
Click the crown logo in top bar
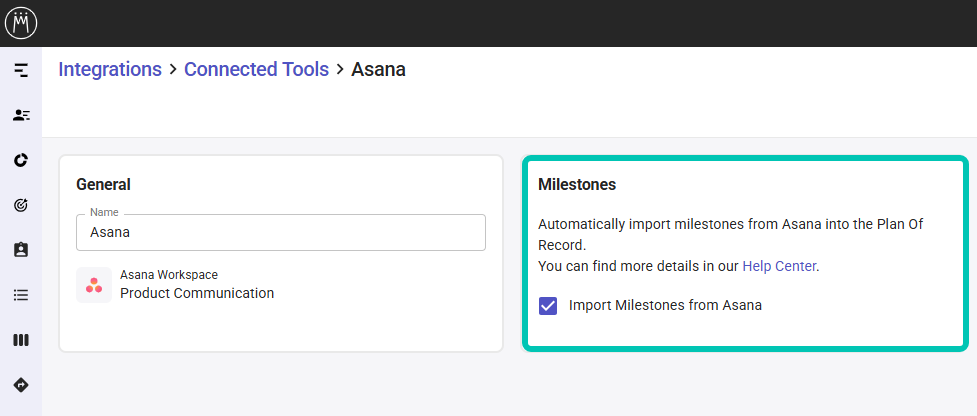point(21,23)
